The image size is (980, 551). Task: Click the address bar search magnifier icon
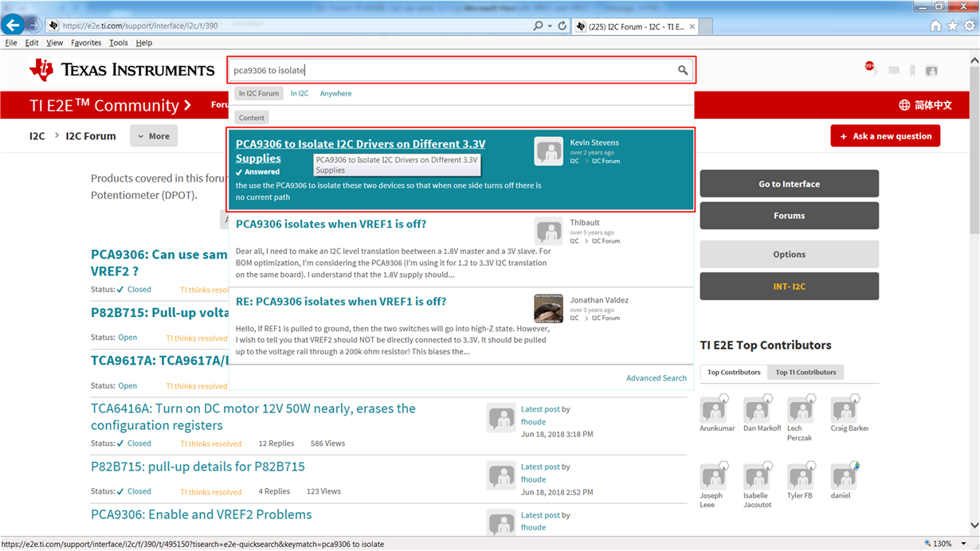(x=538, y=26)
